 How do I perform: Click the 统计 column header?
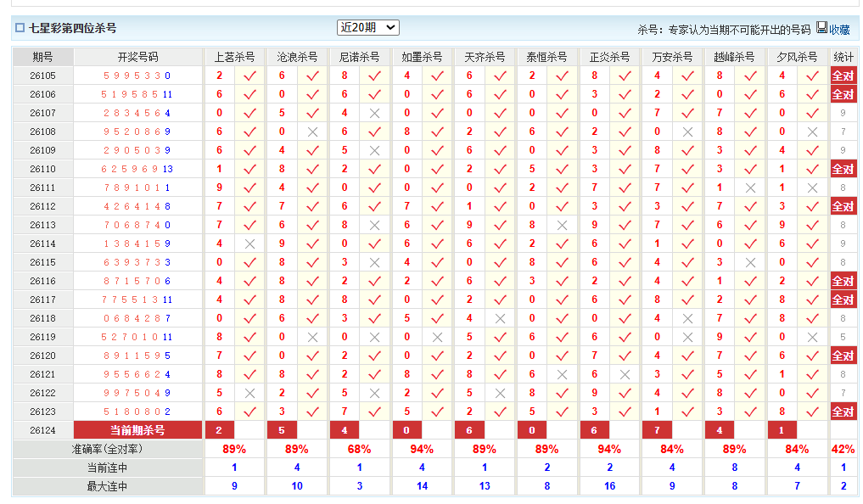[843, 57]
